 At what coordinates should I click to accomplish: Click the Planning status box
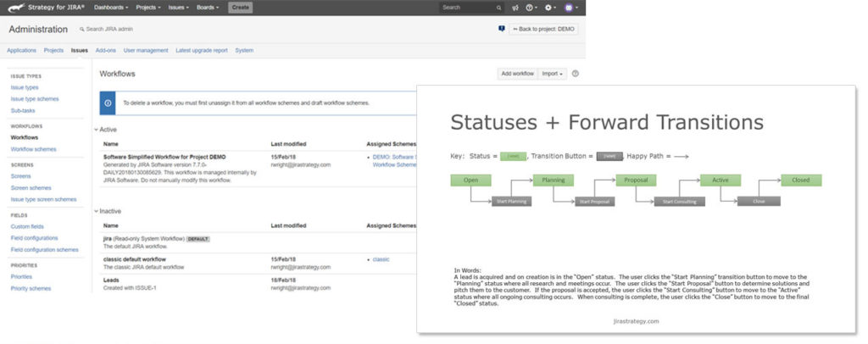553,180
